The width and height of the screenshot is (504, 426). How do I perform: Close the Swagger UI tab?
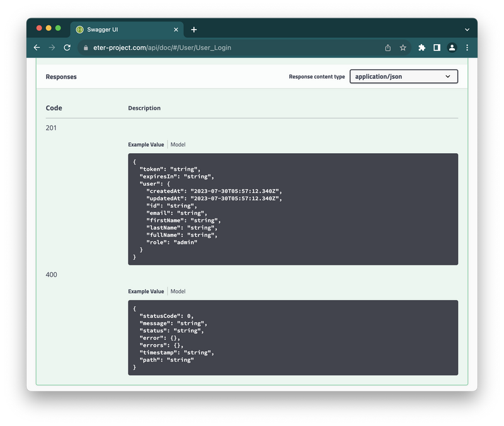[x=176, y=30]
